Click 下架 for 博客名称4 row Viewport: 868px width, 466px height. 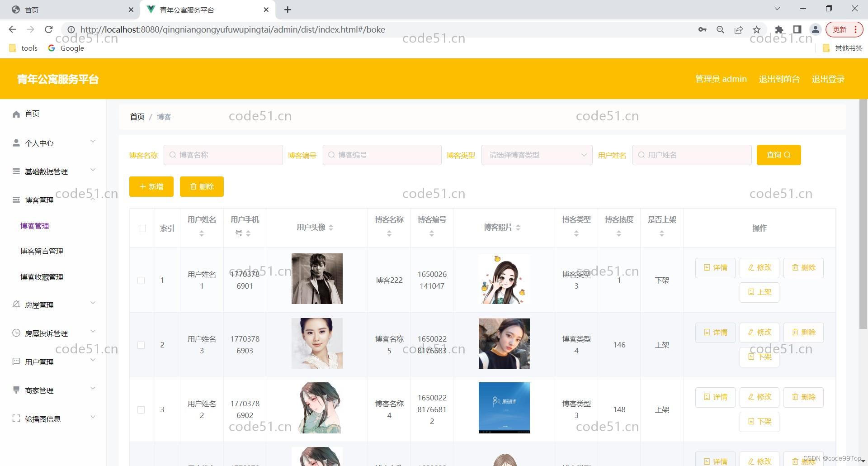coord(759,422)
